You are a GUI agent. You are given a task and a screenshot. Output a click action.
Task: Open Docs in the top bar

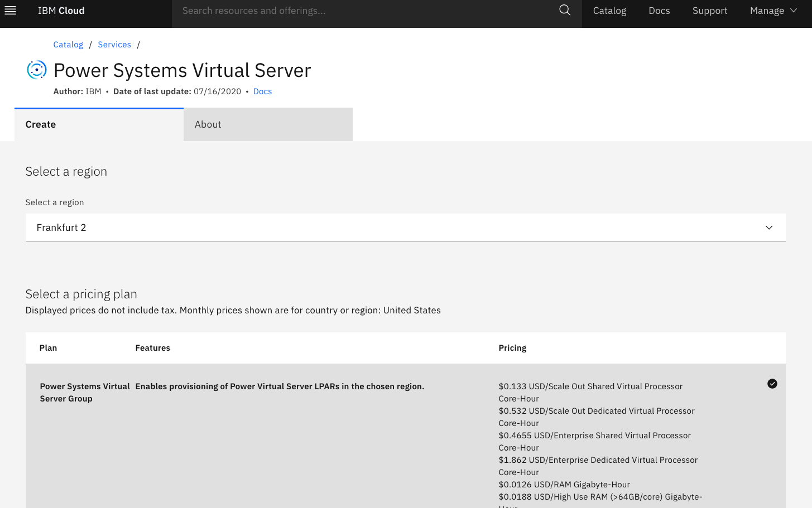pos(659,11)
